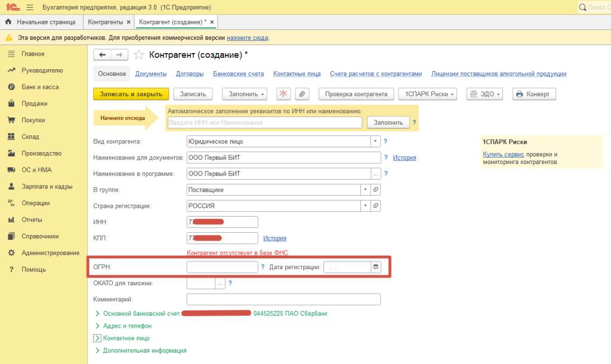The width and height of the screenshot is (611, 364).
Task: Click the Проверка контрагента button
Action: [x=356, y=94]
